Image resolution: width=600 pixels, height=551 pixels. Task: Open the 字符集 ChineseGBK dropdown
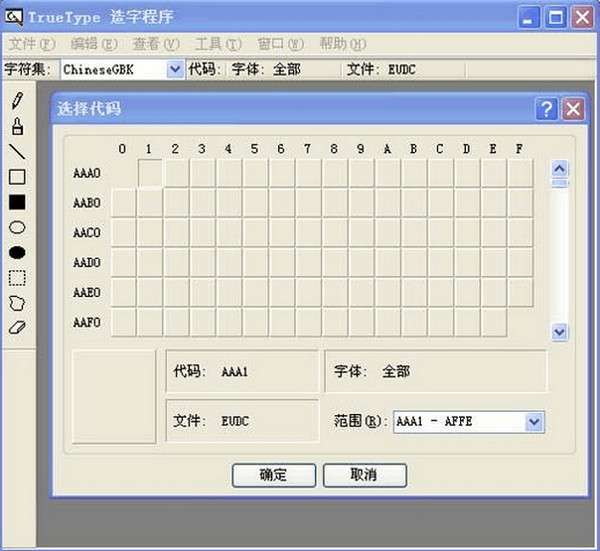175,69
